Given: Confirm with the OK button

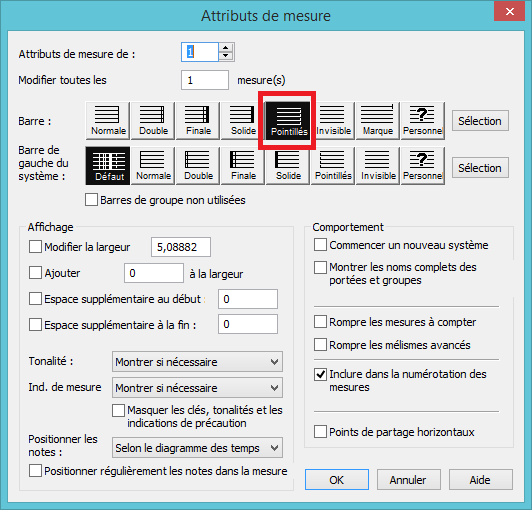Looking at the screenshot, I should click(x=337, y=480).
